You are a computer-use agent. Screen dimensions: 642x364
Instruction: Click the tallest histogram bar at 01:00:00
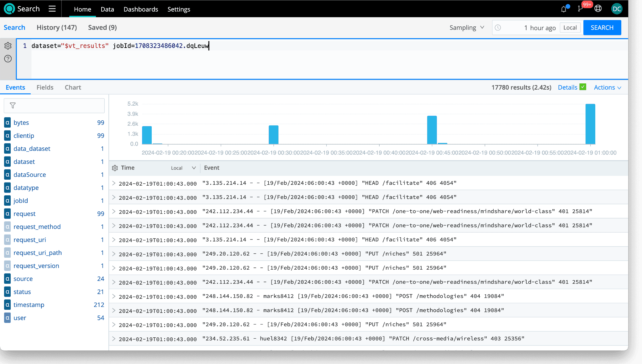point(590,124)
